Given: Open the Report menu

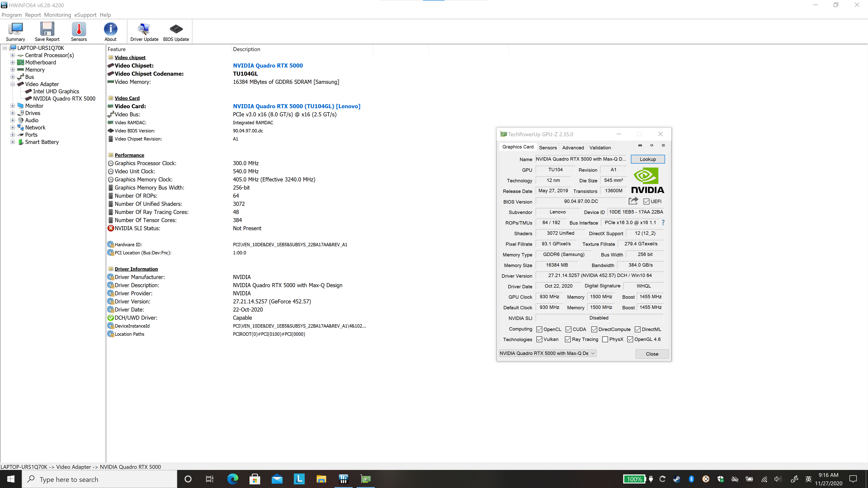Looking at the screenshot, I should pyautogui.click(x=33, y=15).
